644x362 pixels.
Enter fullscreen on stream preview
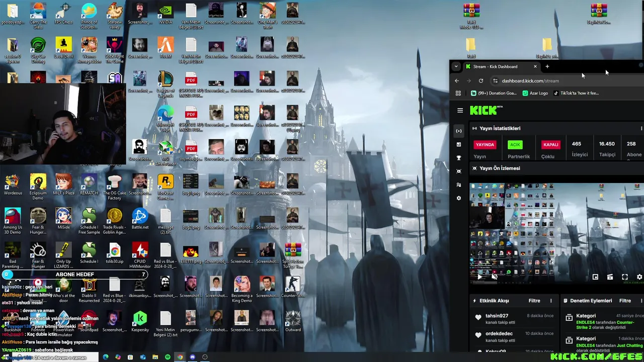[625, 277]
